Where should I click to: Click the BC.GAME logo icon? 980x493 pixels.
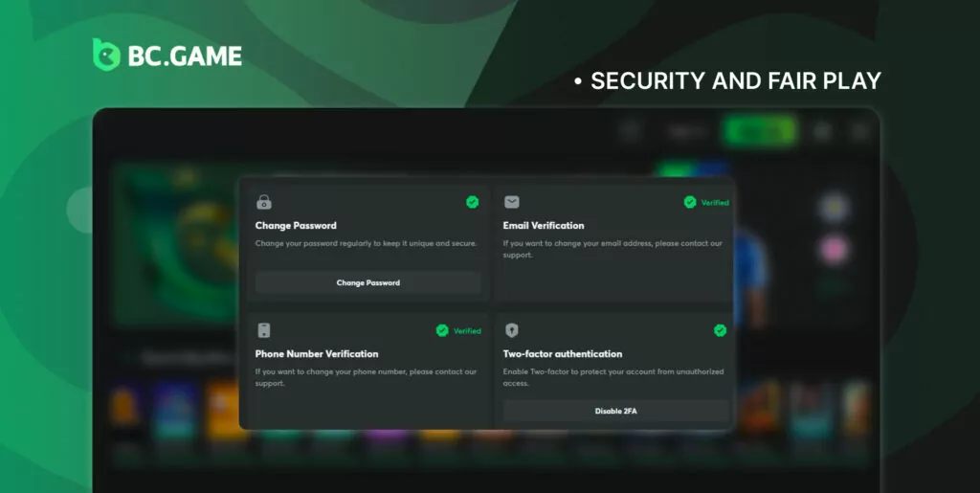pos(105,55)
